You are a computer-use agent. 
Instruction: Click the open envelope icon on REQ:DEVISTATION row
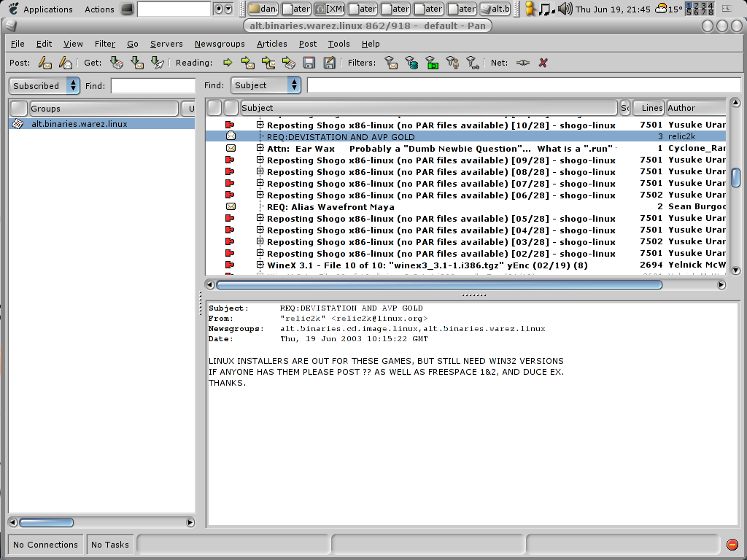231,136
